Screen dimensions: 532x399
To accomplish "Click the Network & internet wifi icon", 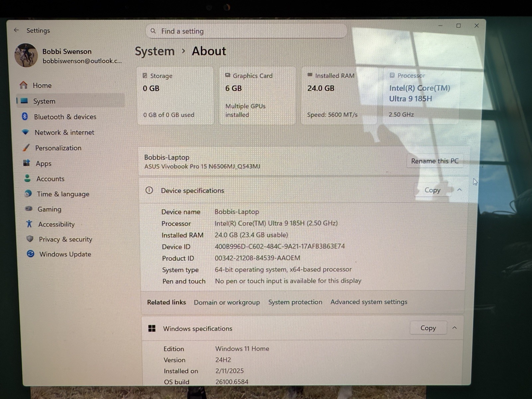I will [25, 132].
